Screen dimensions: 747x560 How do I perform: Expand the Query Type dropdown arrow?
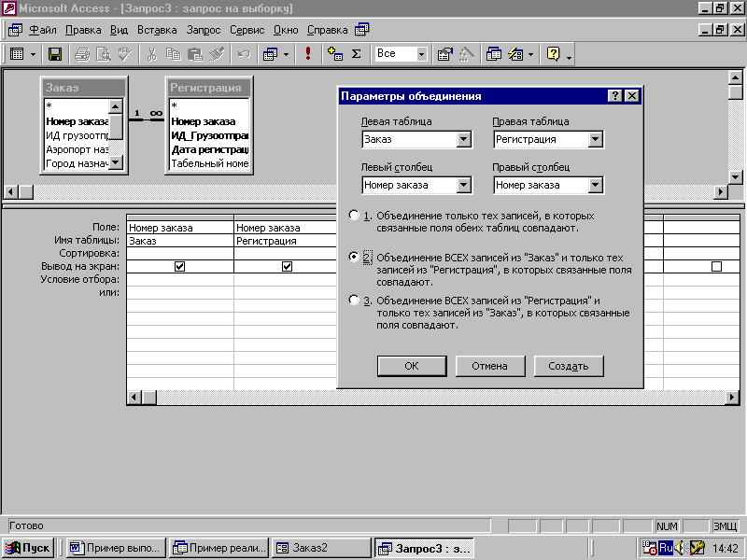(286, 54)
